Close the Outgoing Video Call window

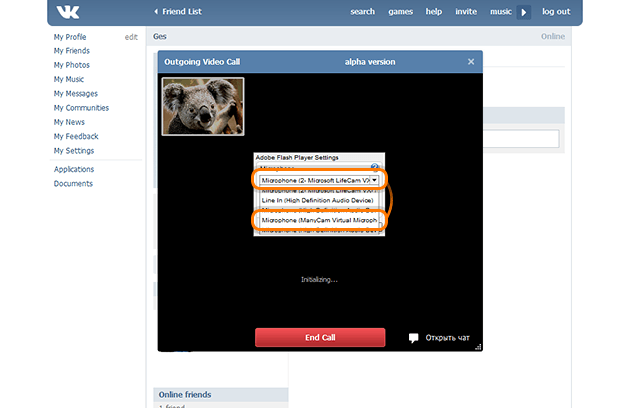tap(471, 62)
